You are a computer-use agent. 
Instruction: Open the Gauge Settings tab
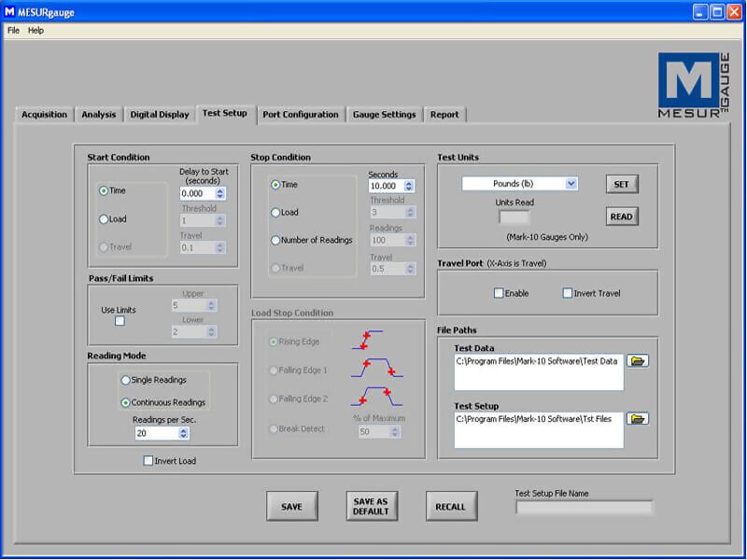pyautogui.click(x=384, y=115)
